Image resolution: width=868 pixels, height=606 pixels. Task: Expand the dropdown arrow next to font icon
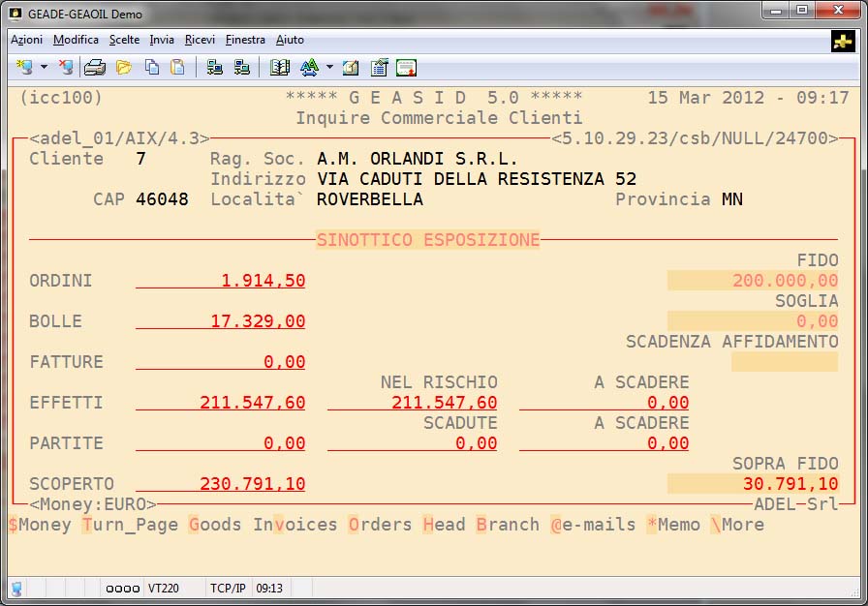[329, 68]
